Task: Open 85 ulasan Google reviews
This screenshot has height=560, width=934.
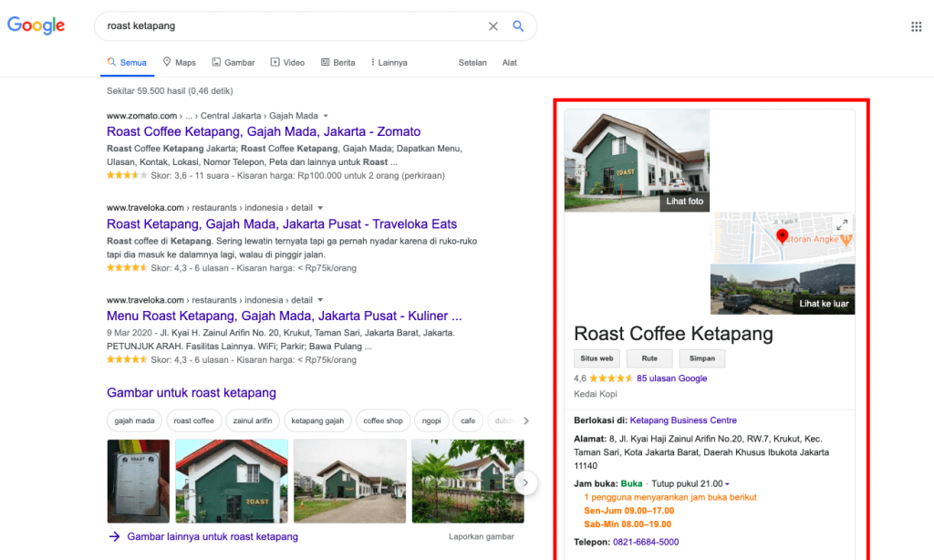Action: [x=672, y=379]
